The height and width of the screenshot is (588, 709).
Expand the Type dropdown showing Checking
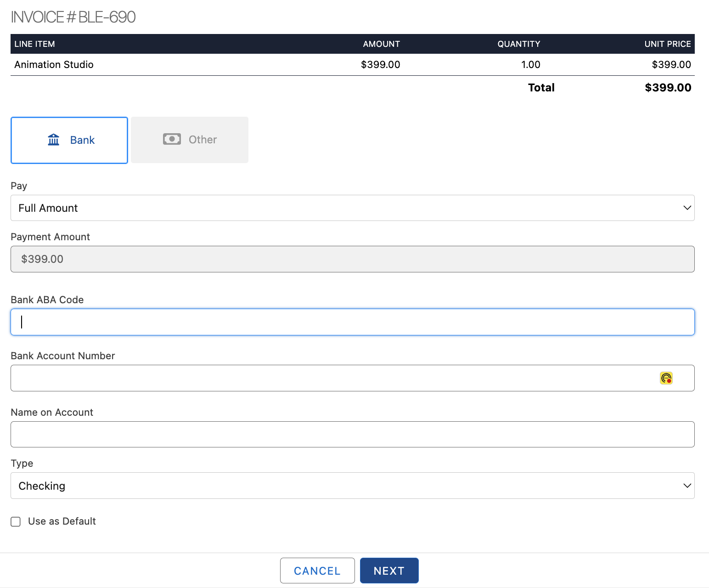click(352, 486)
